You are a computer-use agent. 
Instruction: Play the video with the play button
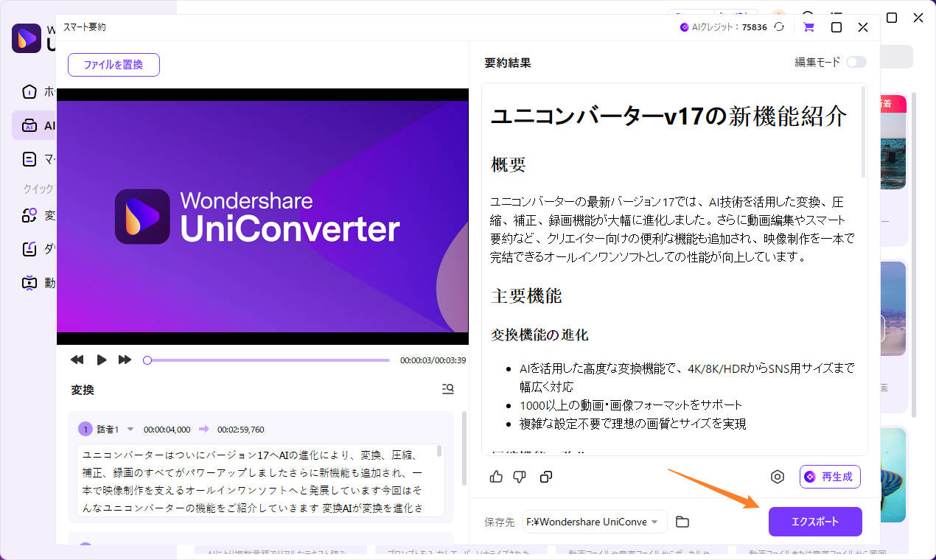point(101,360)
